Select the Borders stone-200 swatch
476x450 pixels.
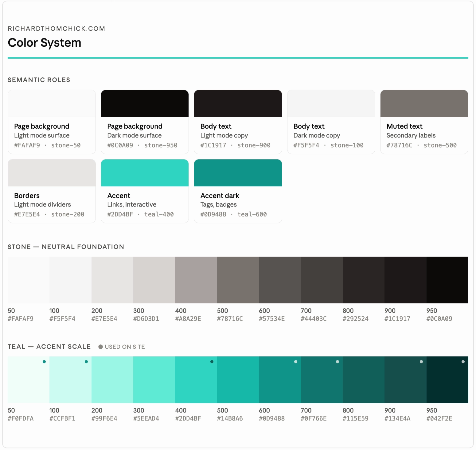(x=52, y=173)
